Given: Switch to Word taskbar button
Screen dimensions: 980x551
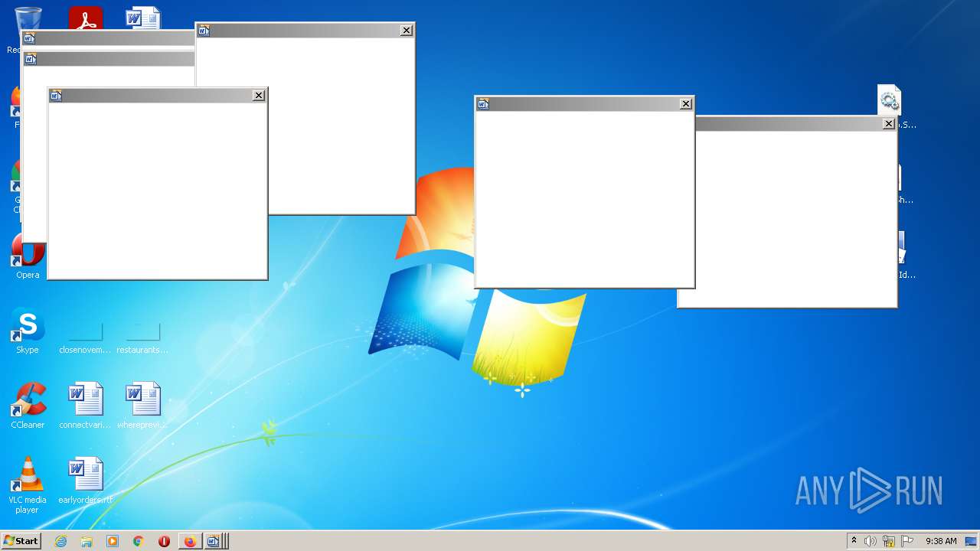Looking at the screenshot, I should tap(215, 541).
